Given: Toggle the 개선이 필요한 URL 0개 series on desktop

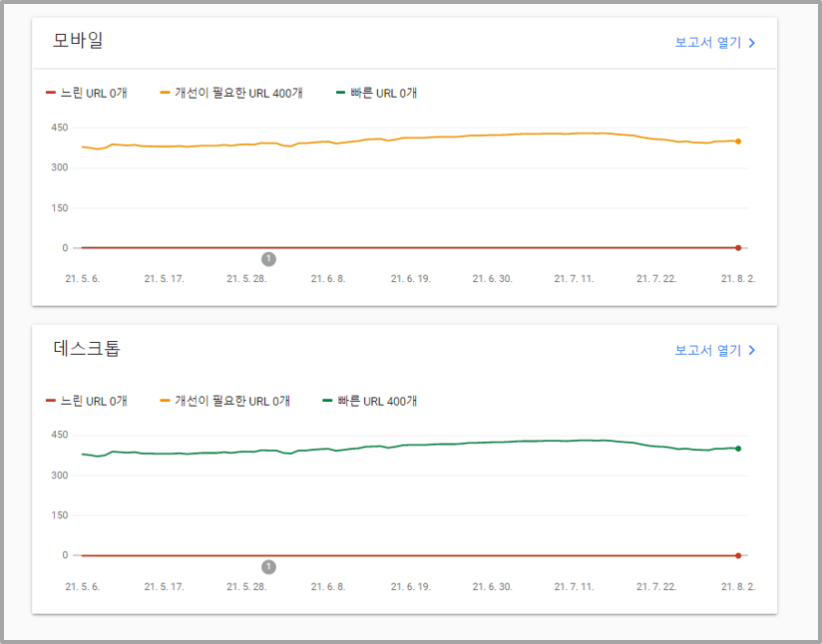Looking at the screenshot, I should click(x=225, y=400).
